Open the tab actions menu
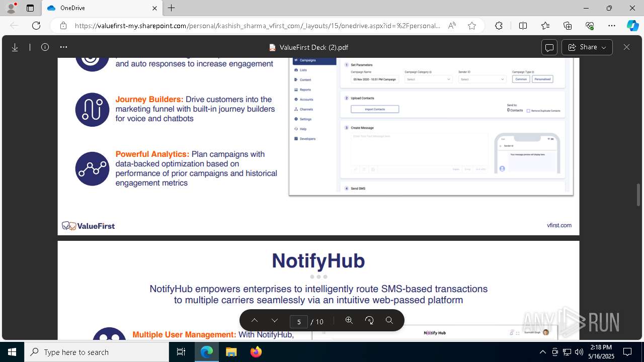This screenshot has height=362, width=644. click(x=30, y=8)
